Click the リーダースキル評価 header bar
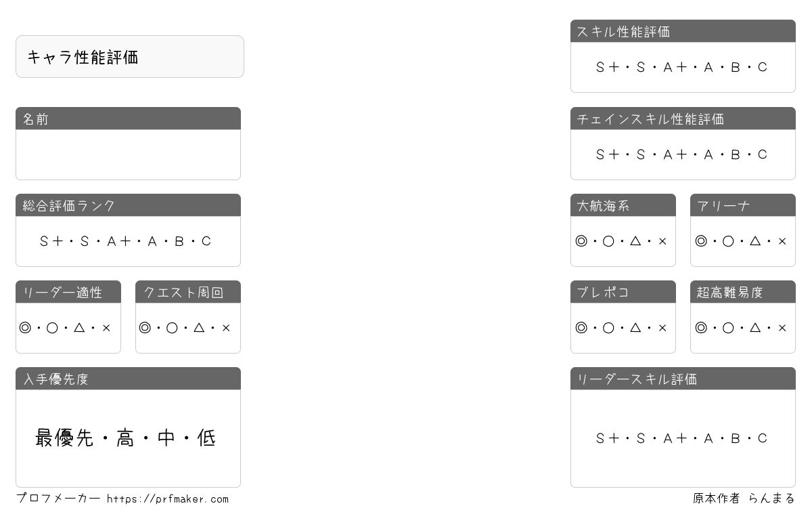The image size is (812, 508). [683, 379]
